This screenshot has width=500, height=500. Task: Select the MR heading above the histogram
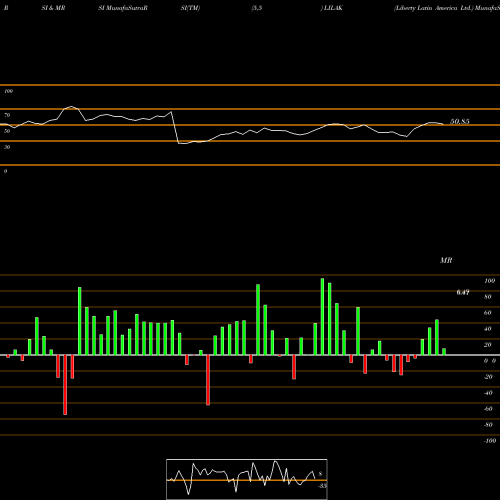[446, 260]
